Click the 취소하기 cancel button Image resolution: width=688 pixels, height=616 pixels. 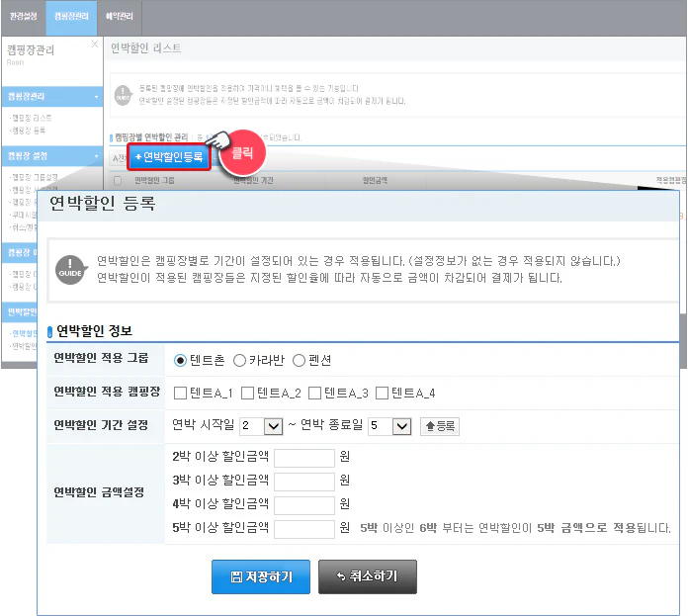pos(368,577)
